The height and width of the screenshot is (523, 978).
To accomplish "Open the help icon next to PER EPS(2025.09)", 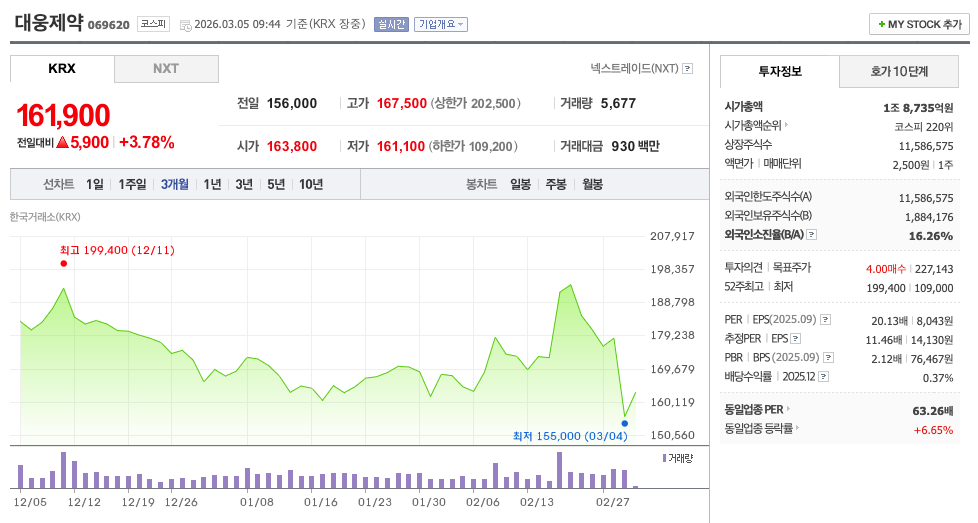I will 825,320.
